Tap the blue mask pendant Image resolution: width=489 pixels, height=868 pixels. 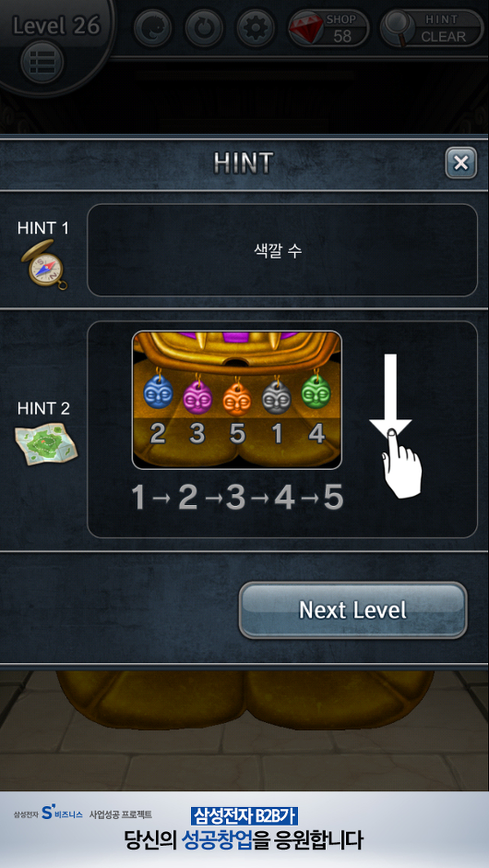pyautogui.click(x=158, y=391)
